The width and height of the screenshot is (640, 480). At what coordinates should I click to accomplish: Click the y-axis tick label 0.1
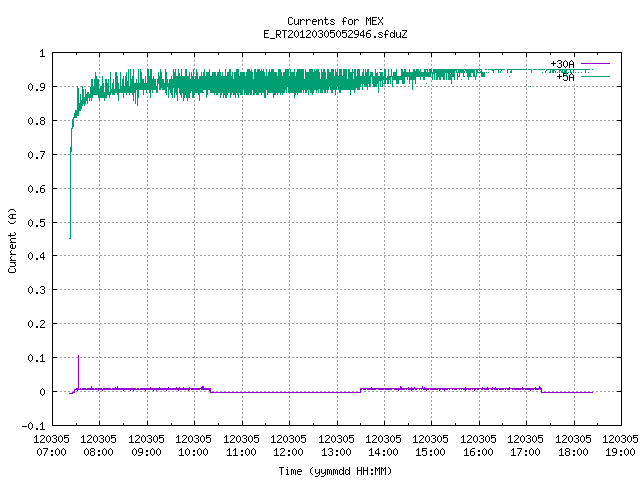[36, 358]
